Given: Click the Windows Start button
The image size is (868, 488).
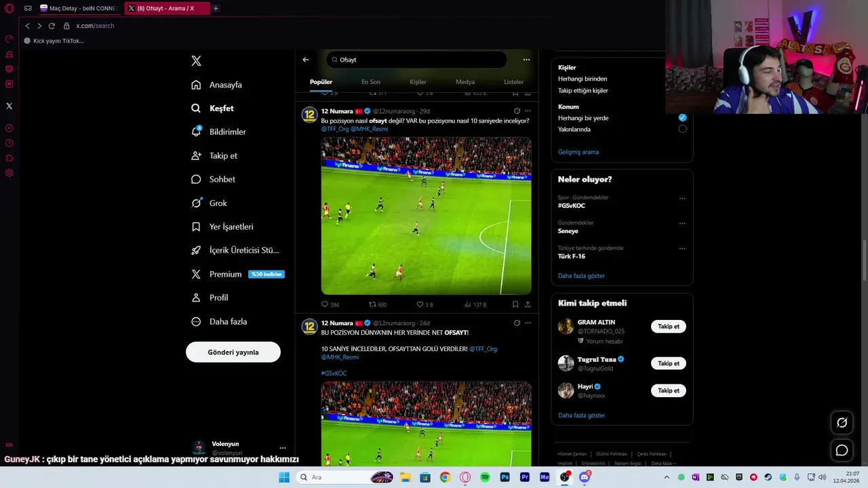Looking at the screenshot, I should [284, 477].
